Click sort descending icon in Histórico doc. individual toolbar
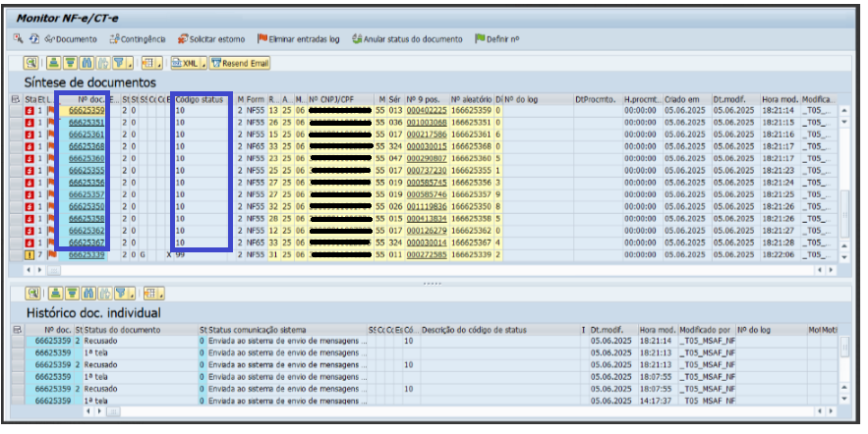 (x=72, y=293)
